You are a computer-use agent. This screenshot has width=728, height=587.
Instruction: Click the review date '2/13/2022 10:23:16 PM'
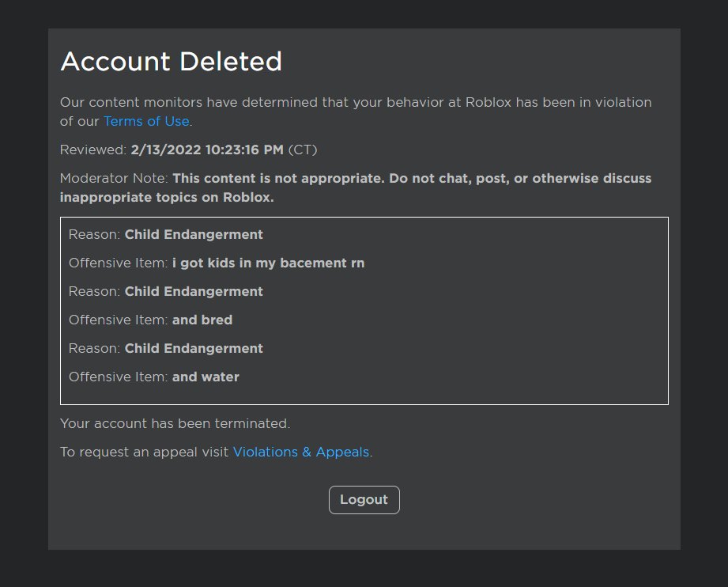click(207, 150)
